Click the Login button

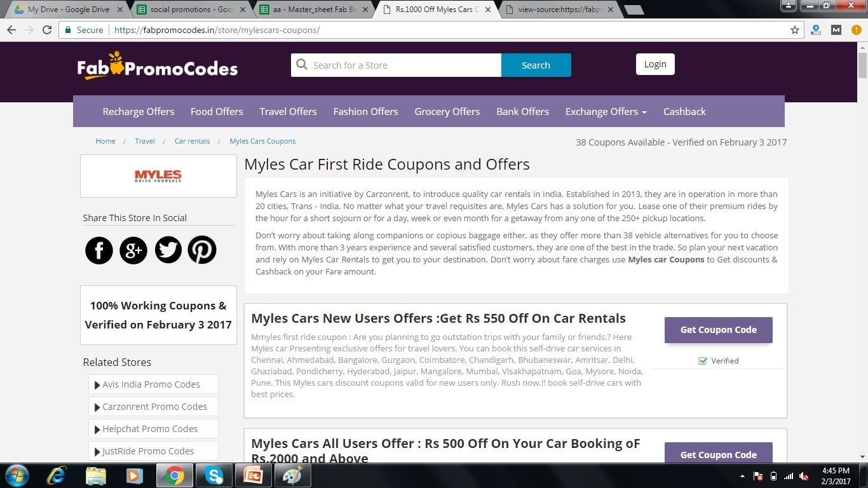click(x=655, y=64)
